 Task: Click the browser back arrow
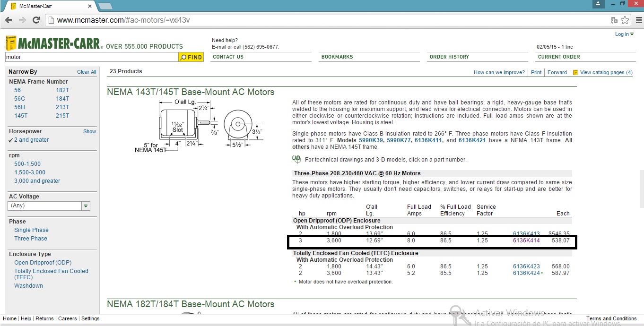tap(9, 20)
